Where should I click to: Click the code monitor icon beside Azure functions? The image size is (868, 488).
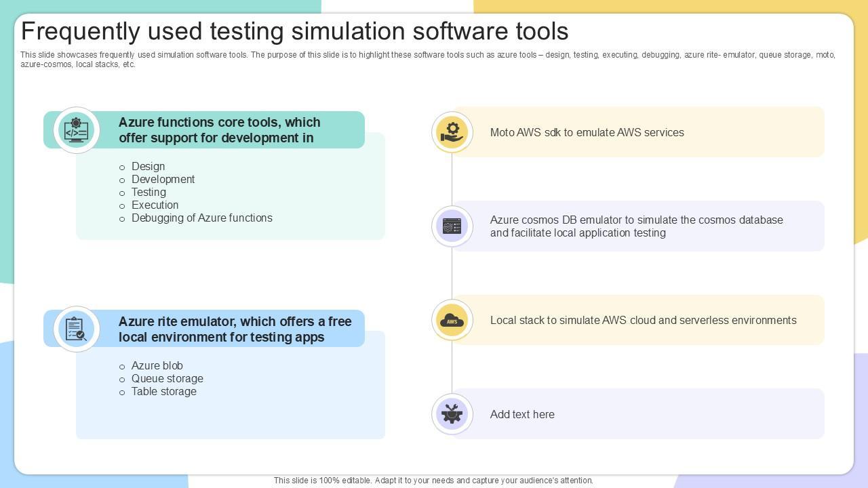point(76,130)
